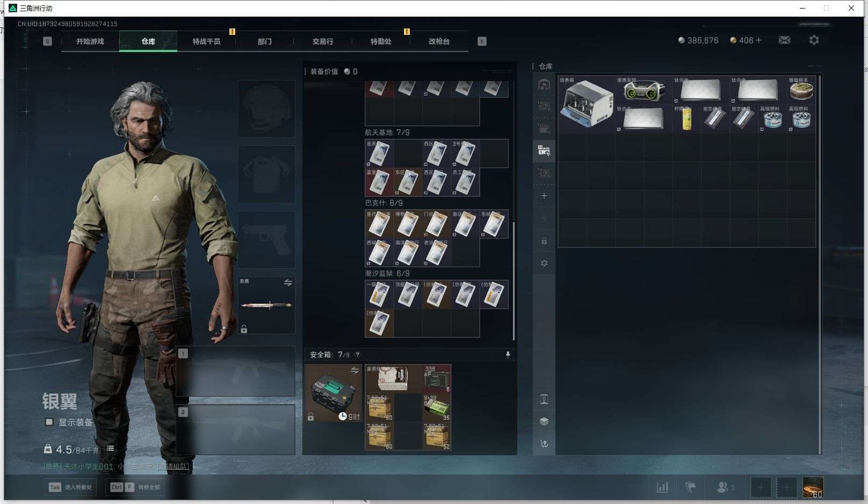Select the 培养箱 incubator item
The image size is (868, 504).
click(587, 104)
